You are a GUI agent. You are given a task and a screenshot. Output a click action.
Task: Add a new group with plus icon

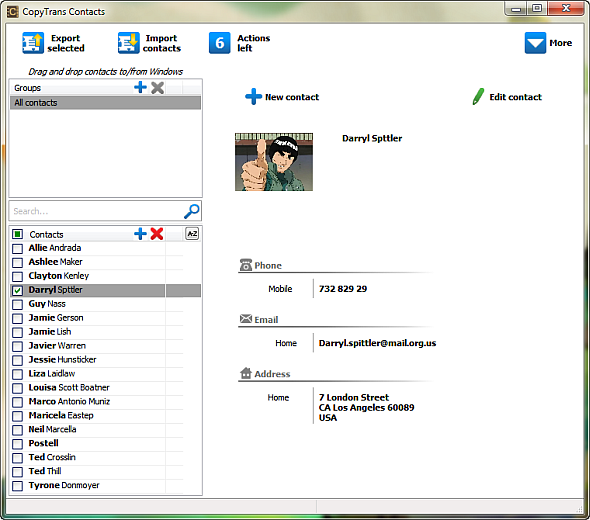(x=140, y=87)
